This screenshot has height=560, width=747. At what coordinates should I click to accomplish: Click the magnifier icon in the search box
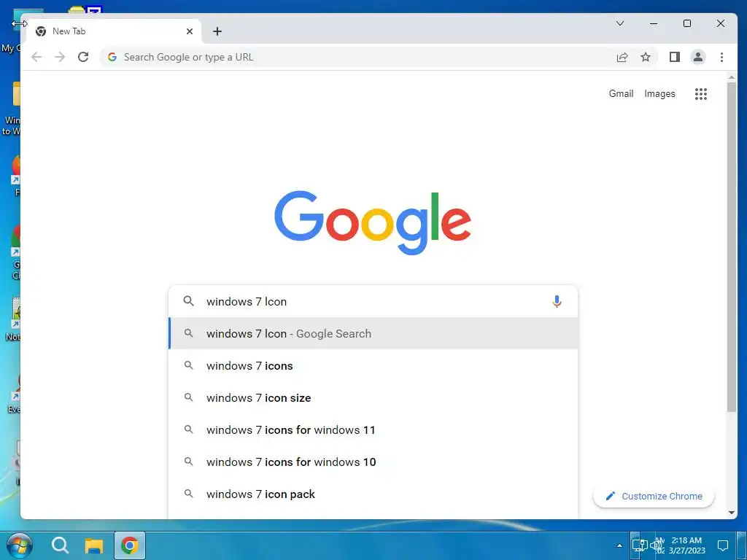pyautogui.click(x=189, y=301)
